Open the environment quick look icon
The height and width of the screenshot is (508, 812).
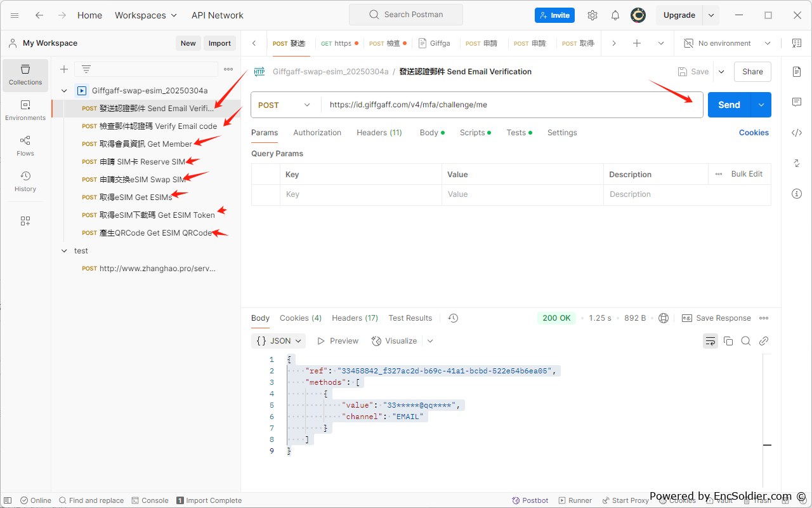pos(797,43)
